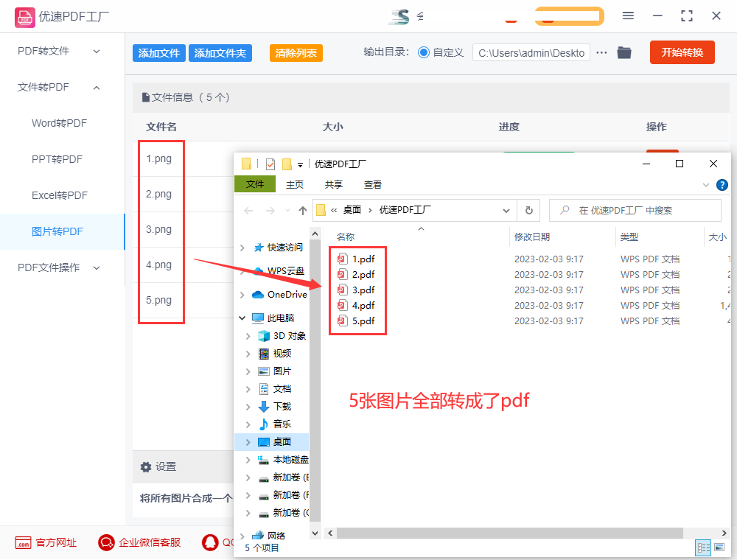Click the 添加文件 button
This screenshot has height=560, width=737.
point(159,53)
